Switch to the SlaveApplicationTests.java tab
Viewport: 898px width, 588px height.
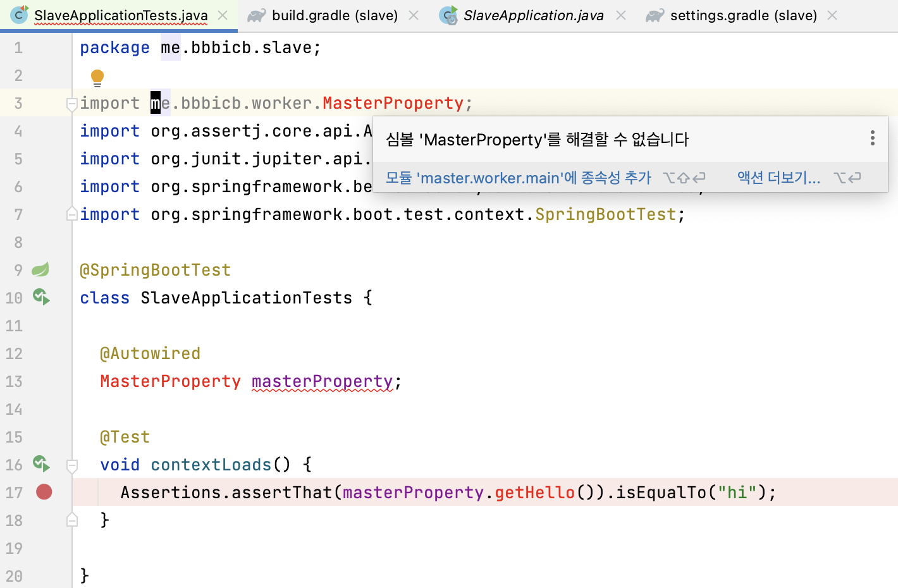tap(120, 15)
